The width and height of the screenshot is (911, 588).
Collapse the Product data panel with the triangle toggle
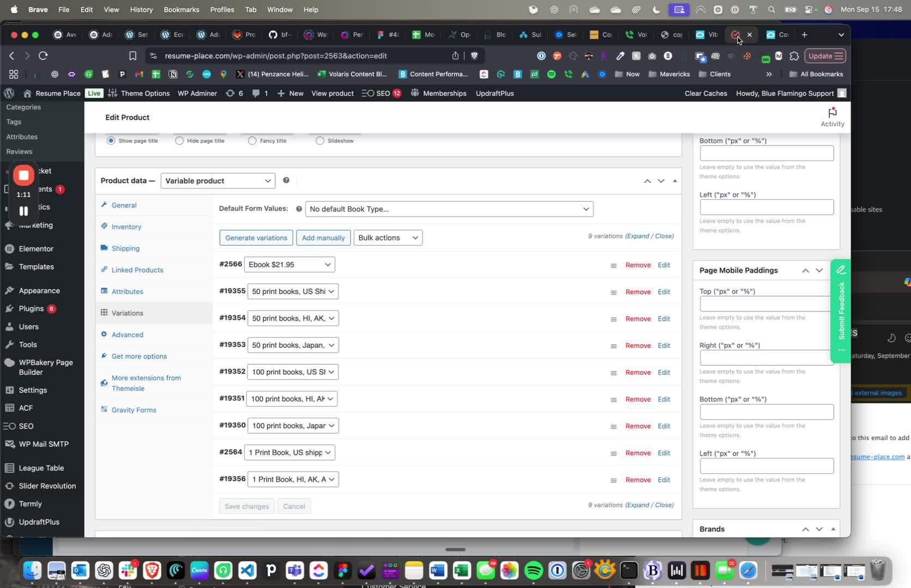coord(675,181)
